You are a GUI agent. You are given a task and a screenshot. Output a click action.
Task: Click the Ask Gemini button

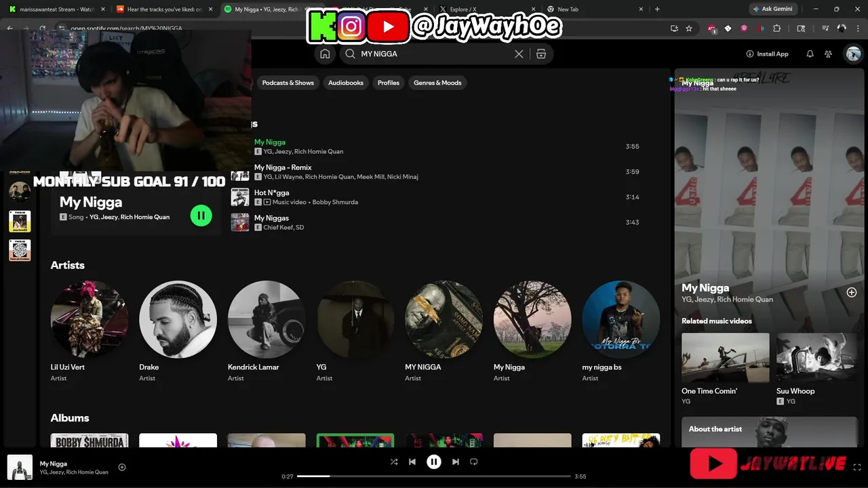click(x=772, y=9)
